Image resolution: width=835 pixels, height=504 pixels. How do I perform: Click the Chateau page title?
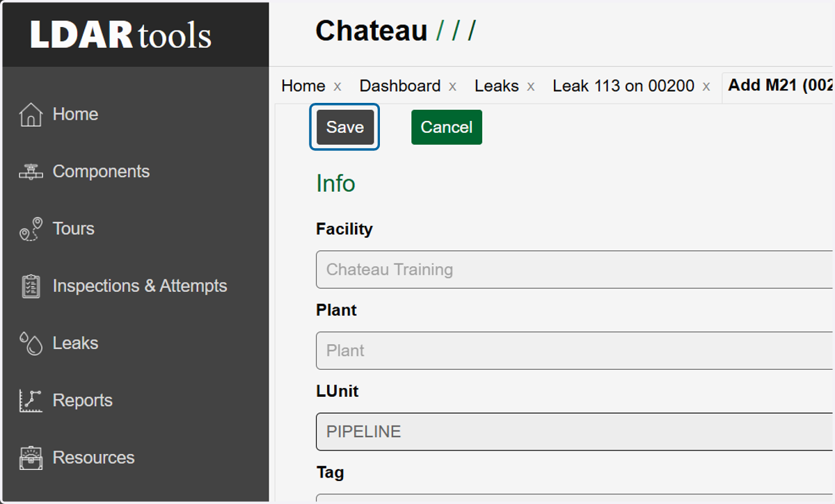(371, 31)
